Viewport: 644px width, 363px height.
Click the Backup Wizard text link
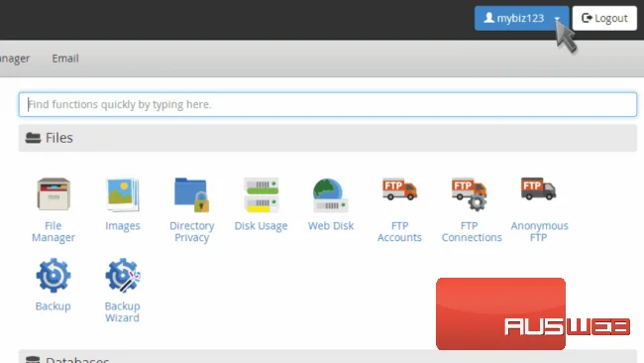pos(123,312)
